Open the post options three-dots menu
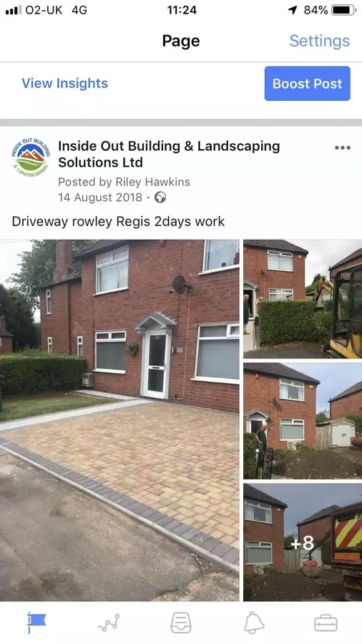The height and width of the screenshot is (644, 362). 342,148
